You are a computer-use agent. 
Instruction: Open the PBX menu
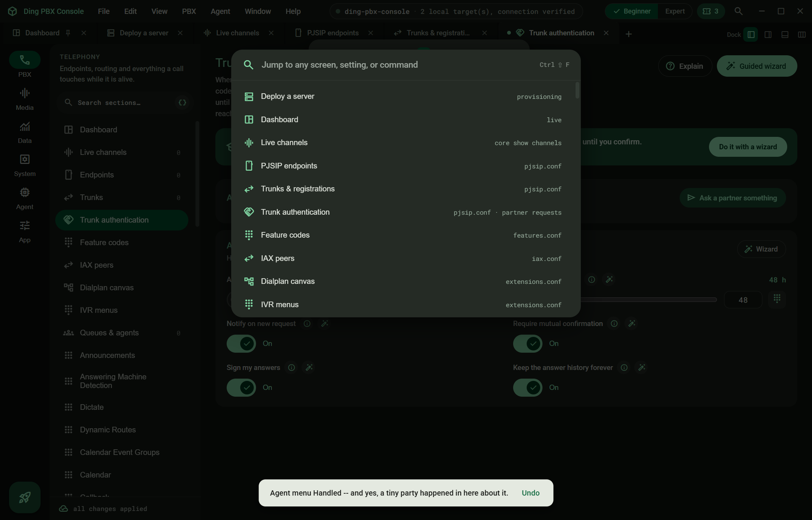pyautogui.click(x=189, y=11)
